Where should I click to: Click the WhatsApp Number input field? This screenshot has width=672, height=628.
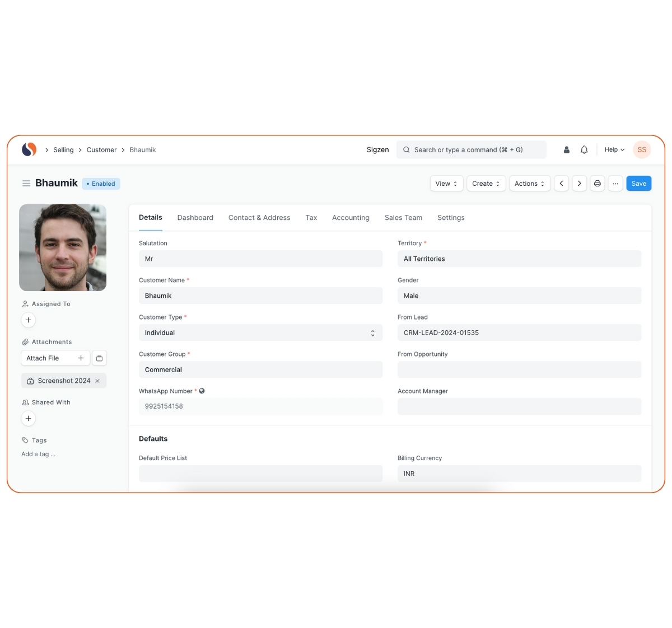(260, 406)
